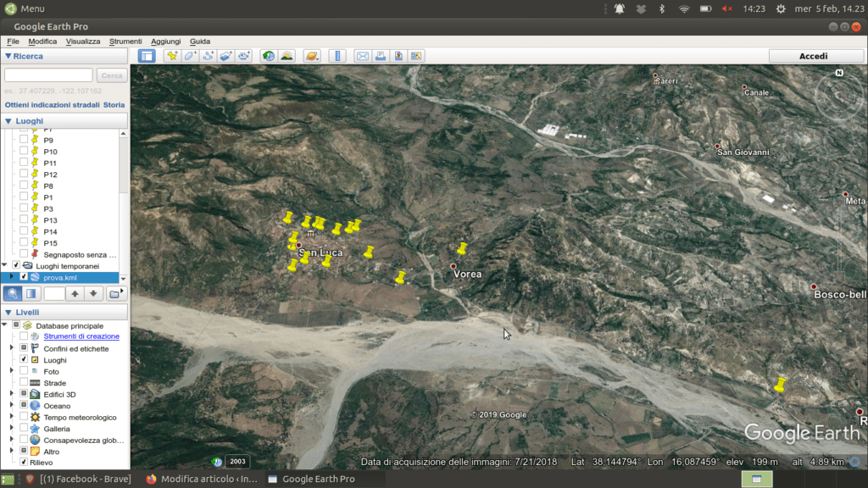Click the search input field
The height and width of the screenshot is (488, 868).
pos(48,75)
